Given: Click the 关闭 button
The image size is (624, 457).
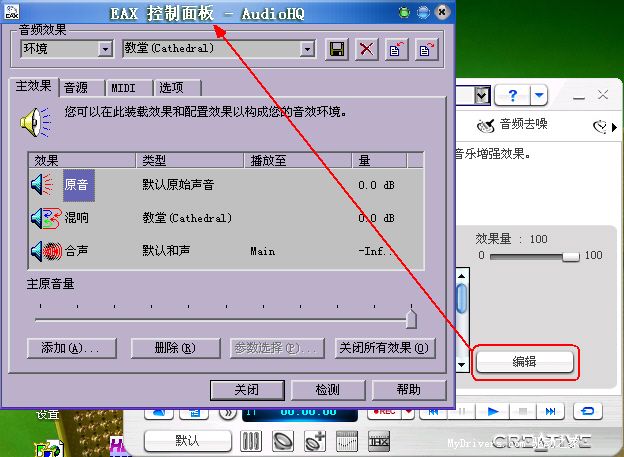Looking at the screenshot, I should tap(247, 390).
